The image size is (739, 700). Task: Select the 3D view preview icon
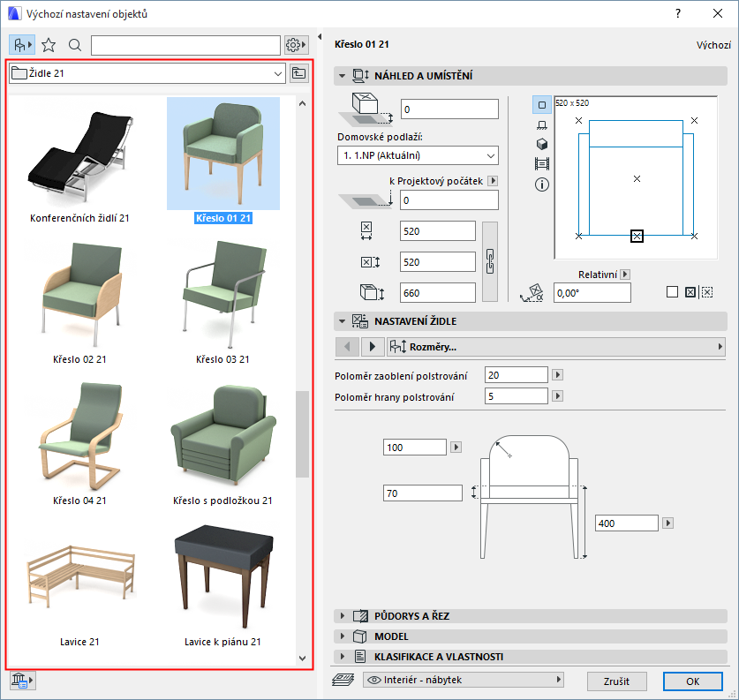coord(542,145)
